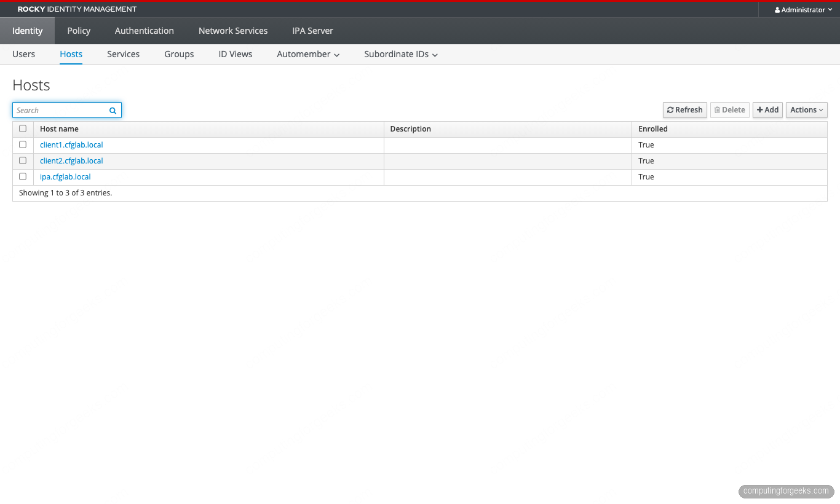
Task: Select all hosts using the header checkbox
Action: tap(23, 128)
